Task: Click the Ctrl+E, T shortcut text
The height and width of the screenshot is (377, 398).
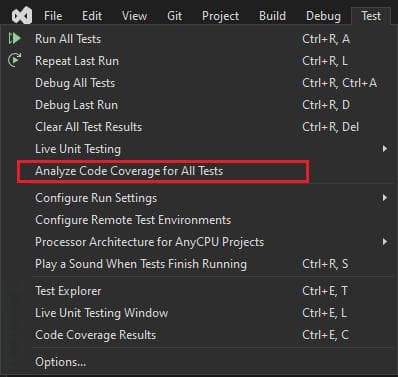Action: (325, 291)
